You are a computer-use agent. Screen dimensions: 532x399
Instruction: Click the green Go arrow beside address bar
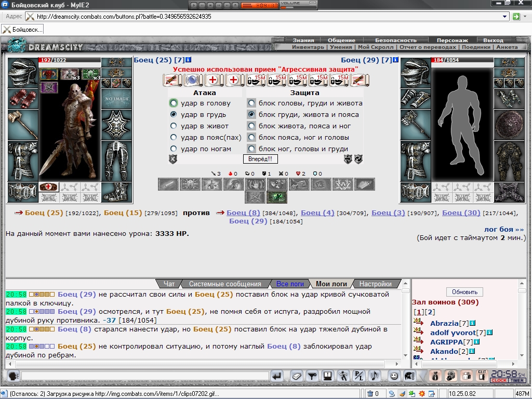516,16
